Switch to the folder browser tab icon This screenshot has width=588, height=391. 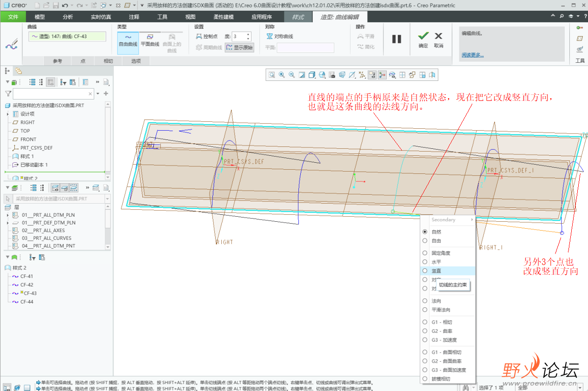19,71
